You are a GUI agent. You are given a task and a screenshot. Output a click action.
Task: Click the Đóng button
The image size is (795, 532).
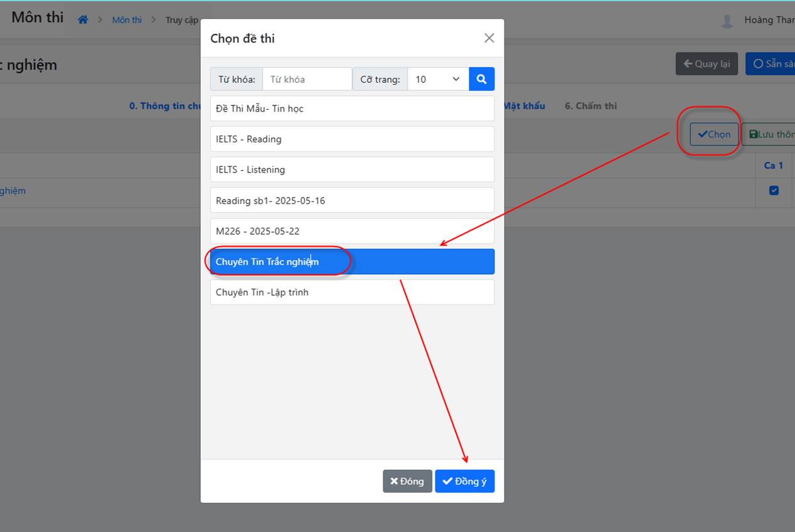407,481
